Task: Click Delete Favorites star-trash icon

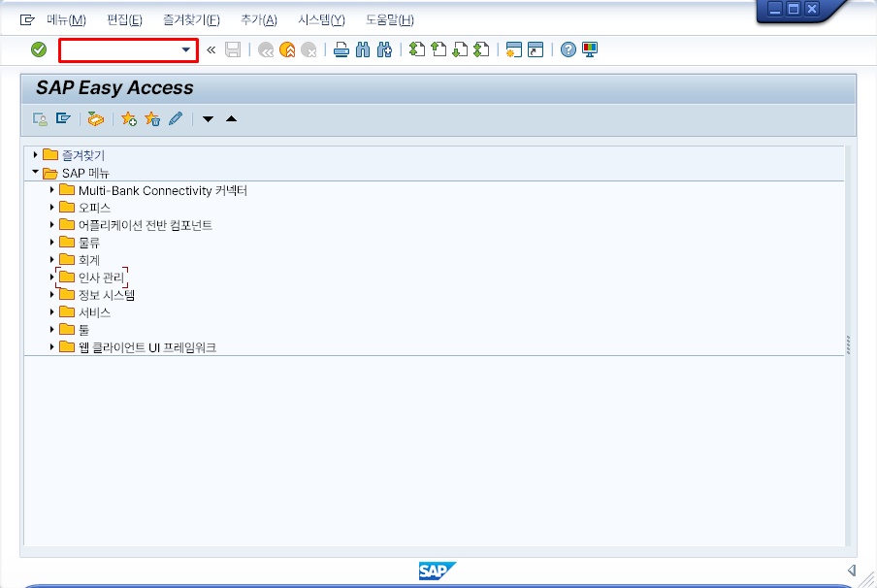Action: (x=152, y=118)
